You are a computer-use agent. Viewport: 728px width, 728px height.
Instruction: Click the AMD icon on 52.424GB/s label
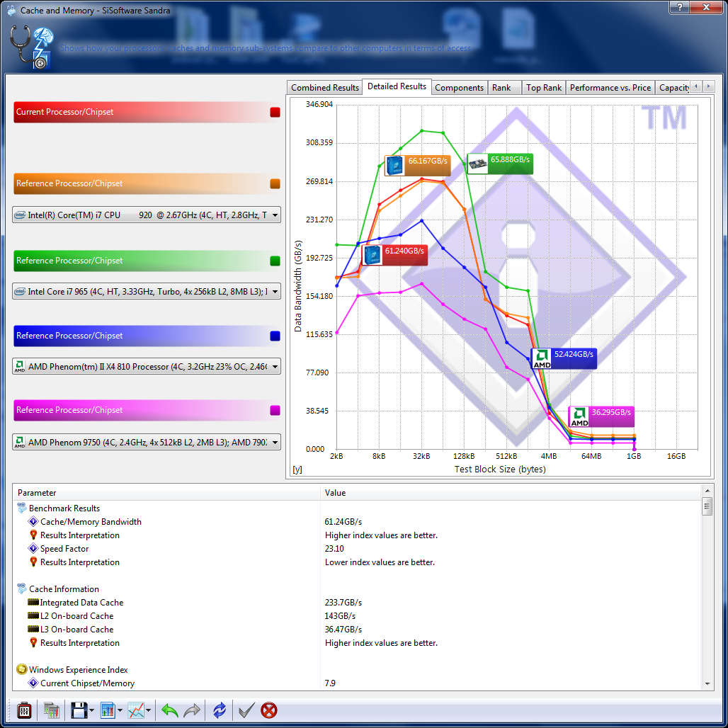[541, 359]
